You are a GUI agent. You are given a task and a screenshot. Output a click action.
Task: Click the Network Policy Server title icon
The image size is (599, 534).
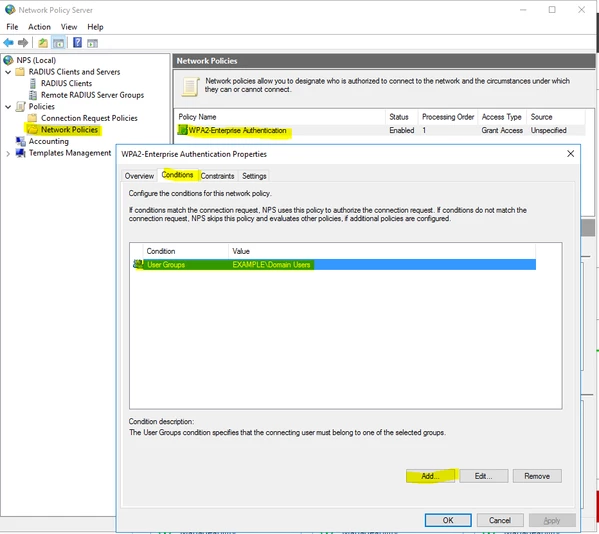[x=10, y=10]
